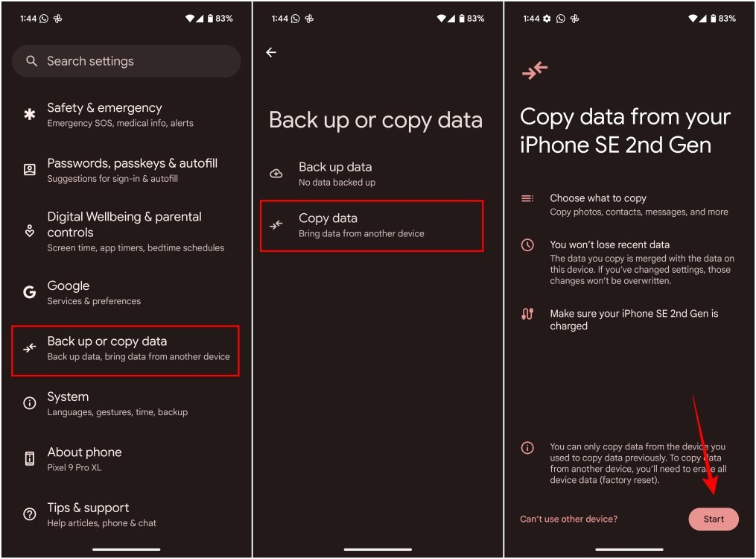
Task: Tap the Search settings field
Action: point(127,61)
